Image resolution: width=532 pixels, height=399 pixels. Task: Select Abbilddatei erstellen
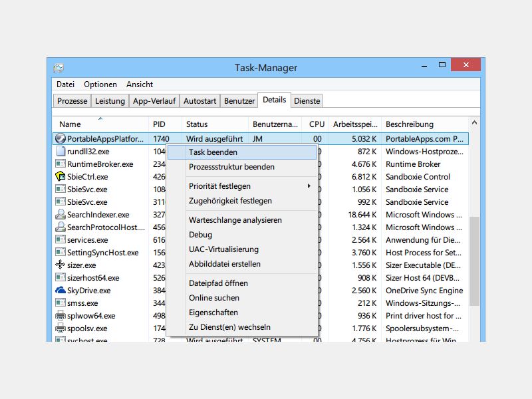pos(242,264)
